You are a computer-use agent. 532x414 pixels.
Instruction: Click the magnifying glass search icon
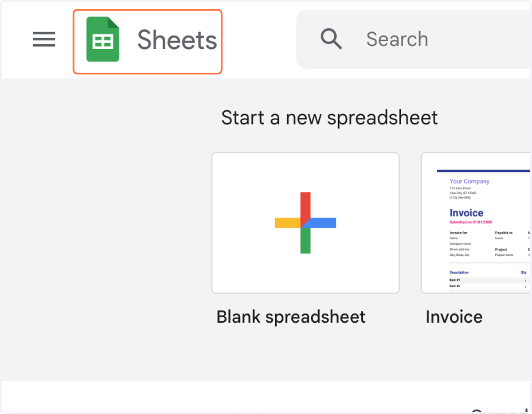[331, 39]
